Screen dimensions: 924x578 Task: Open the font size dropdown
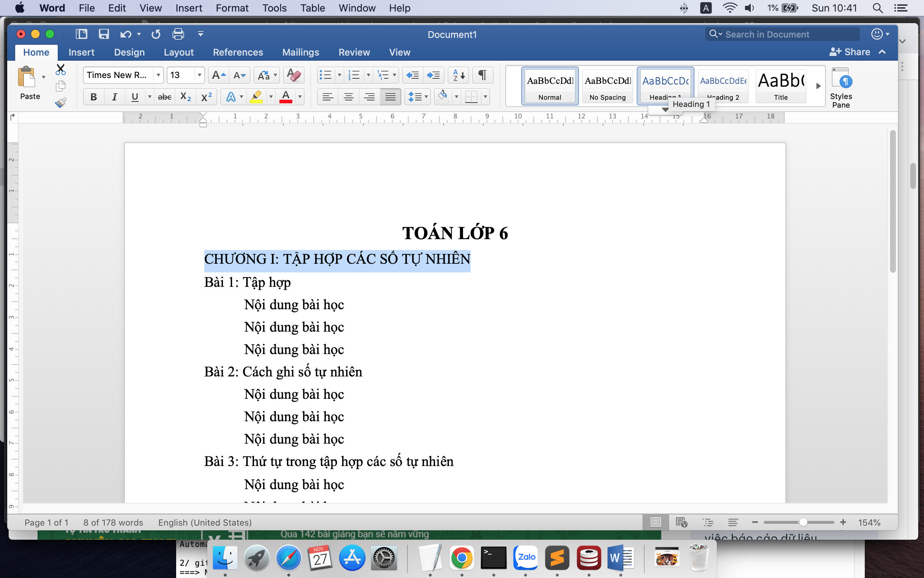coord(199,75)
